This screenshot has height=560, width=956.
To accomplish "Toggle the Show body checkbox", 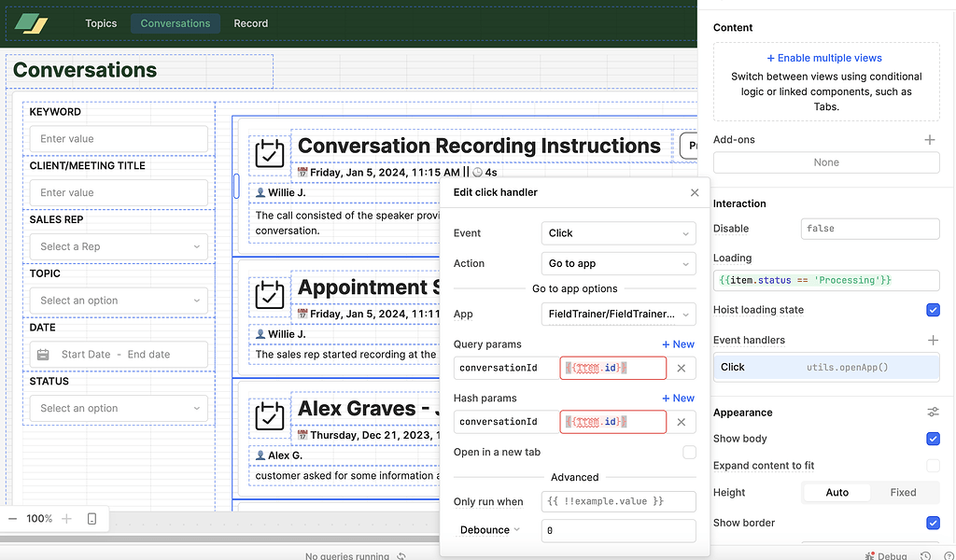I will coord(933,439).
